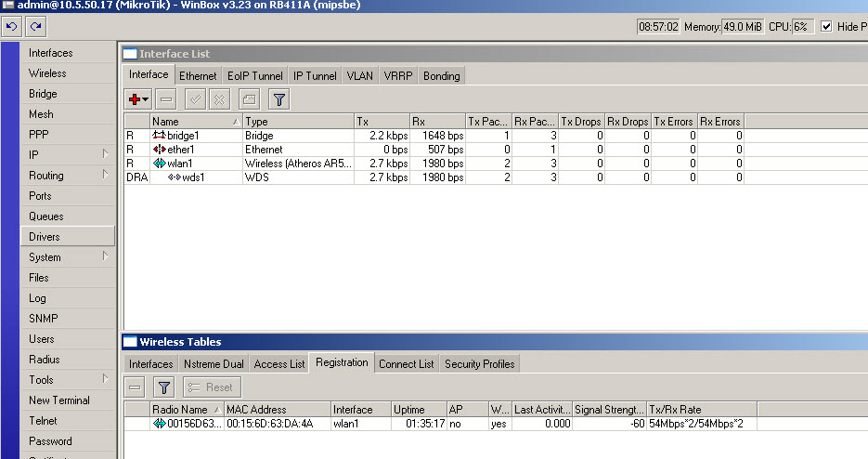Click the Undo arrow button
Screen dimensions: 868x459
pos(12,27)
